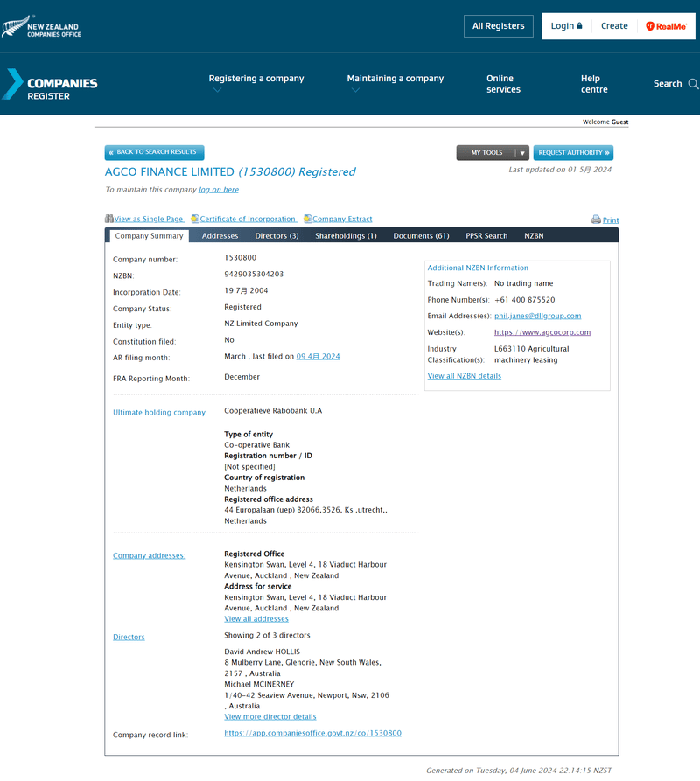Click the My Tools button

(486, 153)
